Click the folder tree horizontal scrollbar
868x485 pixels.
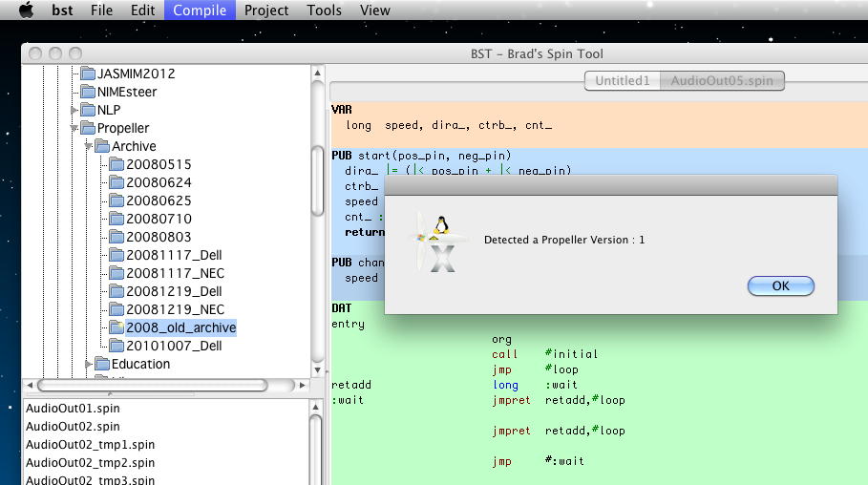[x=153, y=385]
